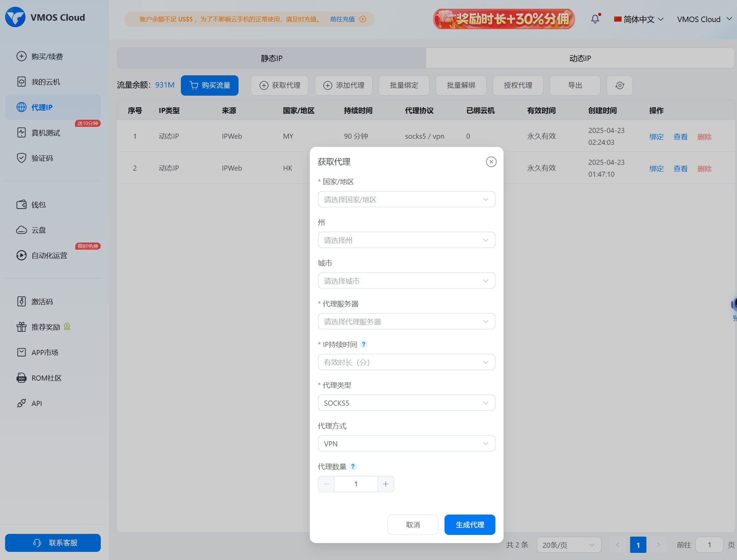The image size is (737, 560).
Task: Open 激活码 in sidebar
Action: 53,302
